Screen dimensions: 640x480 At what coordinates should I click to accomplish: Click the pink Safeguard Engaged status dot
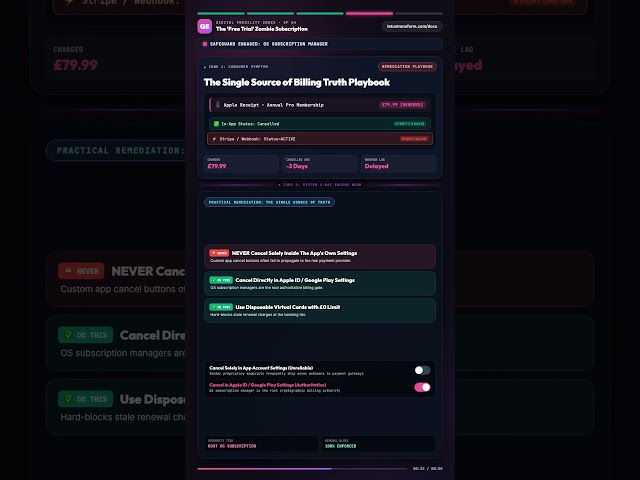click(x=205, y=44)
